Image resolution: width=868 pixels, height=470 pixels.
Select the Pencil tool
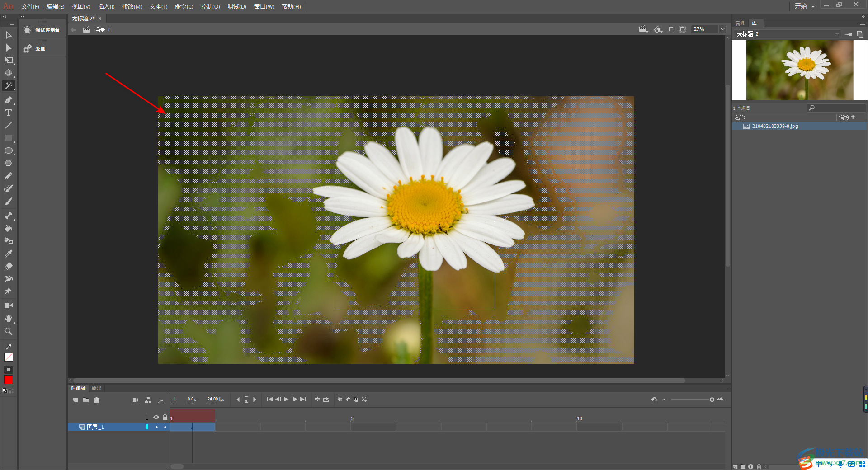[9, 176]
